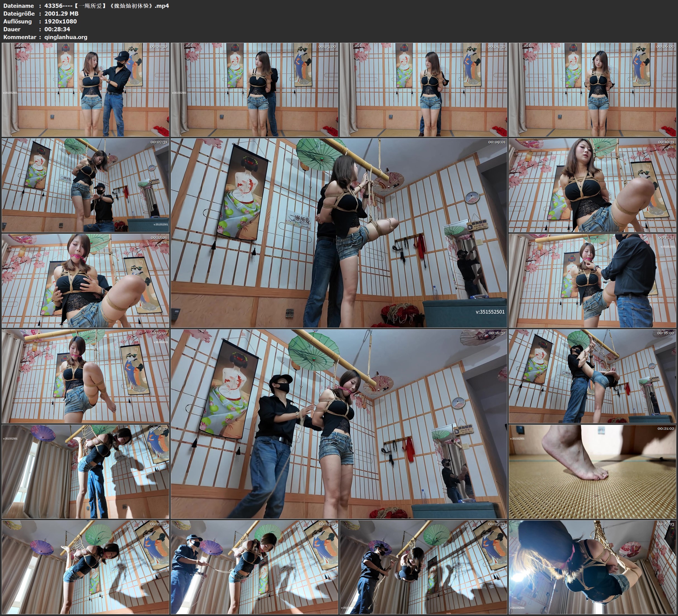Click the Dateiname .mp4 file name text
The image size is (678, 616).
tap(107, 6)
